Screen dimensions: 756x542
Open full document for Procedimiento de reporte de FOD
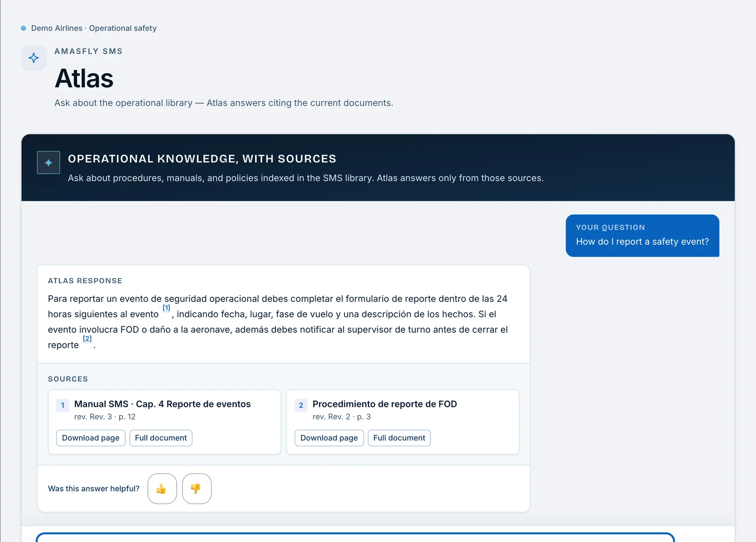399,438
